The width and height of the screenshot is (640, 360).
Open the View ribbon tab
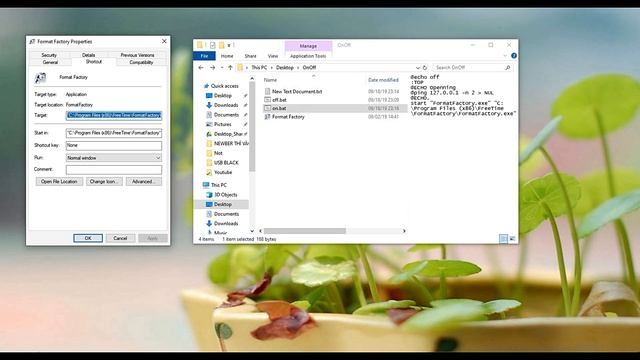[x=273, y=56]
